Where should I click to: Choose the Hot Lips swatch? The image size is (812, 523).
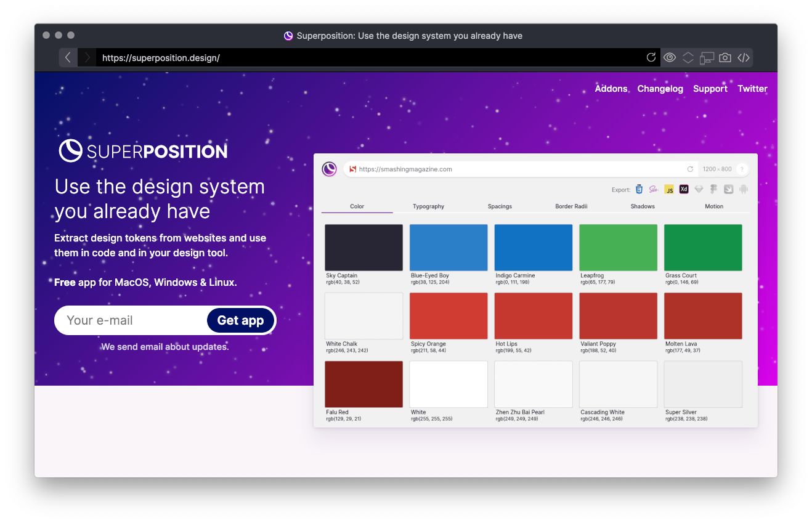[534, 316]
